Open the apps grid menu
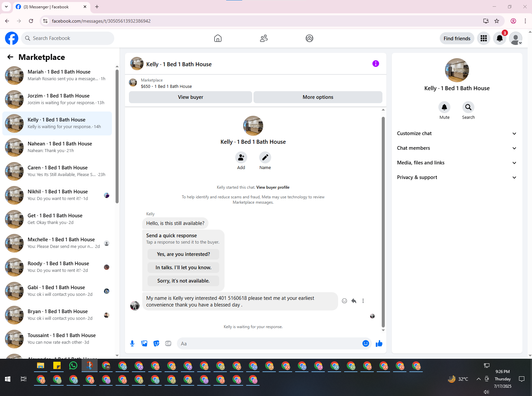Viewport: 532px width, 396px height. (484, 38)
